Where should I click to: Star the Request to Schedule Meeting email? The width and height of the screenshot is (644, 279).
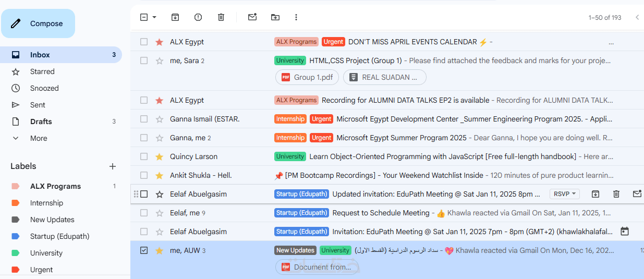160,213
